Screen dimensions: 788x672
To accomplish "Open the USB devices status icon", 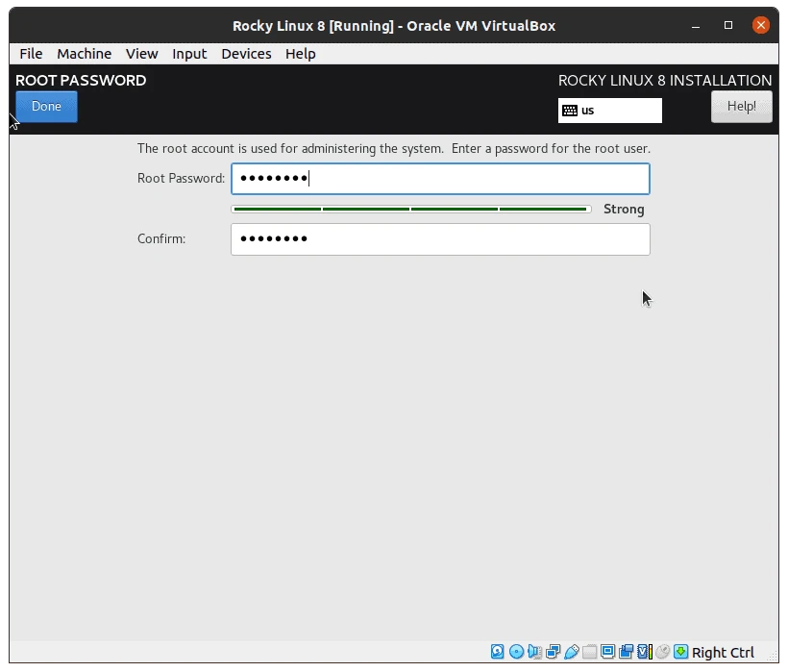I will [571, 652].
